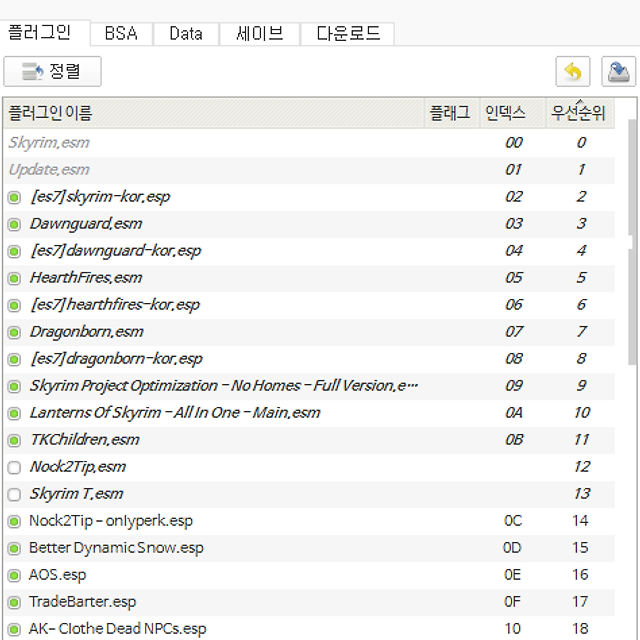The image size is (640, 640).
Task: Uncheck Skyrim Project Optimization plugin
Action: coord(14,386)
